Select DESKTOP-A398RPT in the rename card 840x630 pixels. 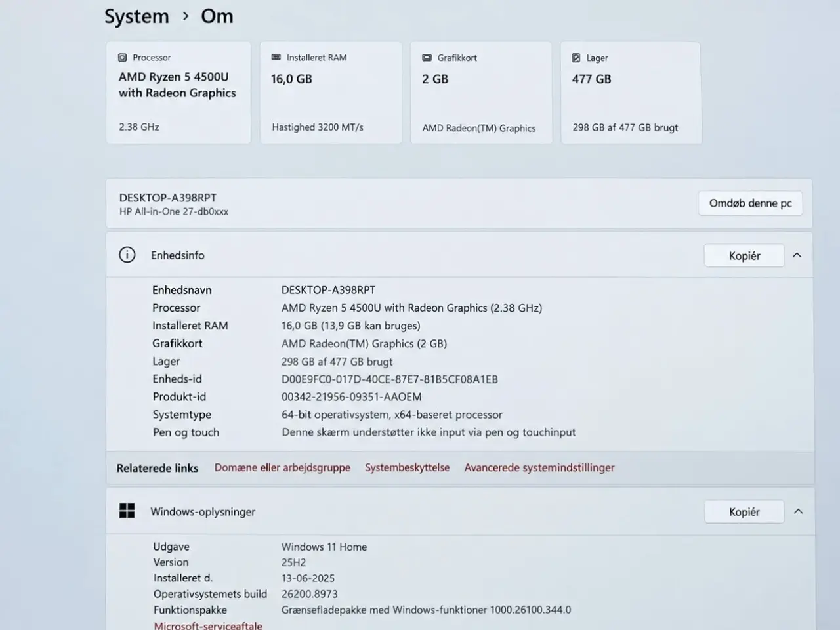[x=168, y=198]
